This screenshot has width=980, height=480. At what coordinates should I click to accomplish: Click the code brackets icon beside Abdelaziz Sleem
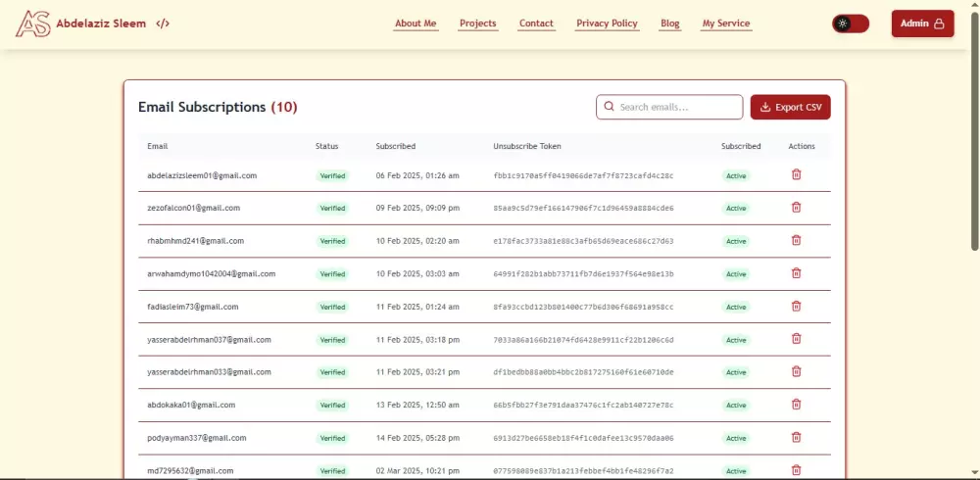163,24
